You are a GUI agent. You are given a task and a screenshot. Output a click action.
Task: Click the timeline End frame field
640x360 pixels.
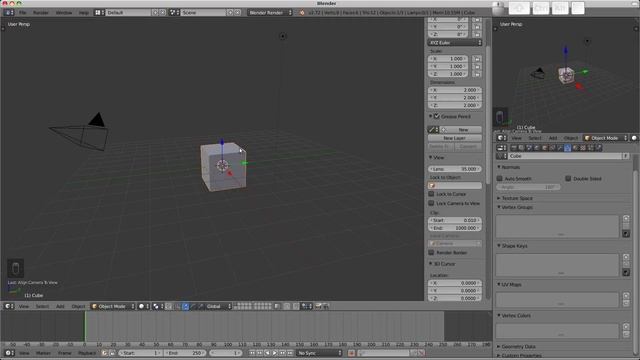(x=185, y=353)
